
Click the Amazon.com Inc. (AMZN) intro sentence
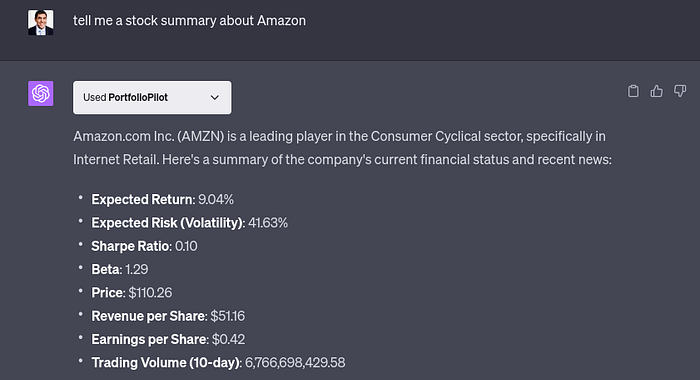339,136
